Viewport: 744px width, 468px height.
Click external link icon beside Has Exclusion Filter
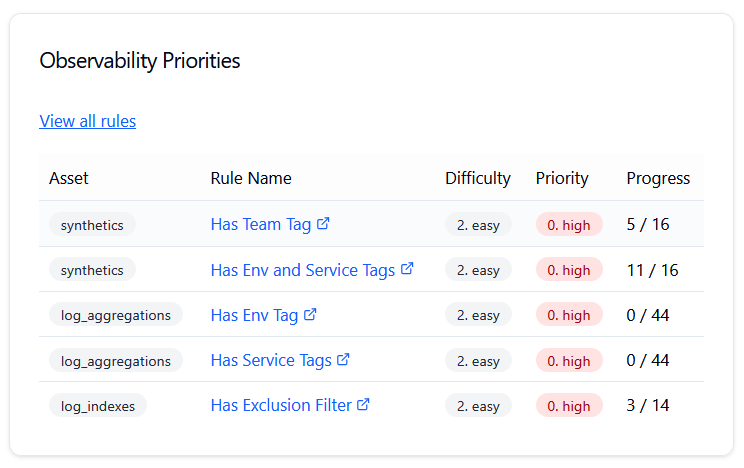pos(364,405)
